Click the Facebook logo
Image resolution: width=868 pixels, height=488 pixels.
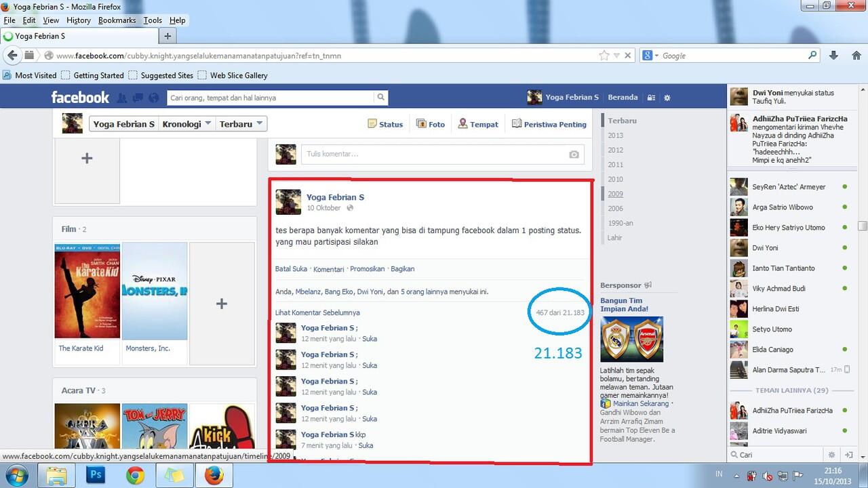80,98
